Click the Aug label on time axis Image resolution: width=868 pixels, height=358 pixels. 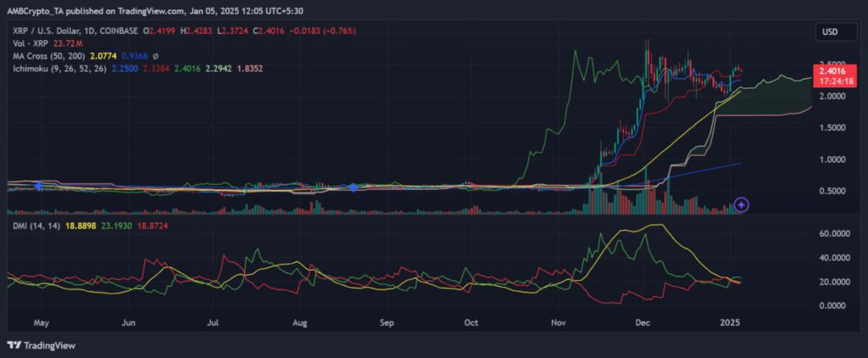pyautogui.click(x=298, y=322)
